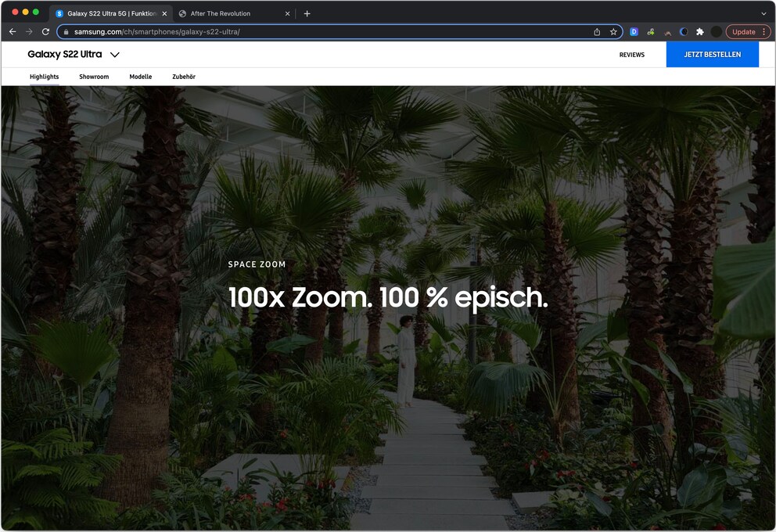
Task: Click the globe favicon on After The Revolution tab
Action: click(x=182, y=13)
